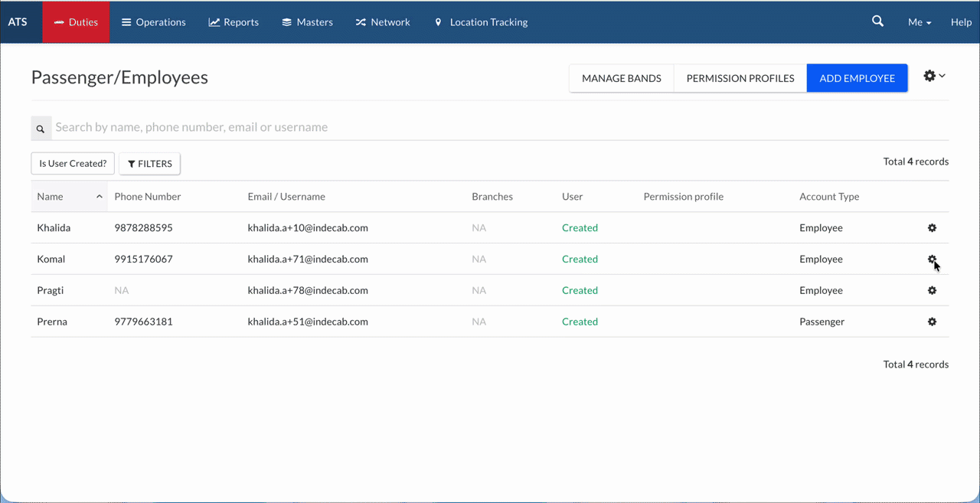980x503 pixels.
Task: Click the Email / Username column header
Action: click(286, 197)
